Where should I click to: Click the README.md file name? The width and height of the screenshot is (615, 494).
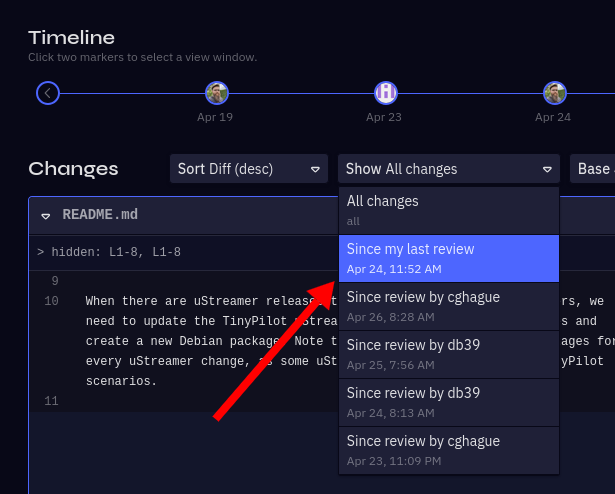coord(100,215)
